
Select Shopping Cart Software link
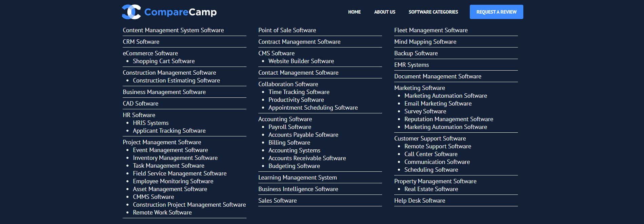point(163,61)
